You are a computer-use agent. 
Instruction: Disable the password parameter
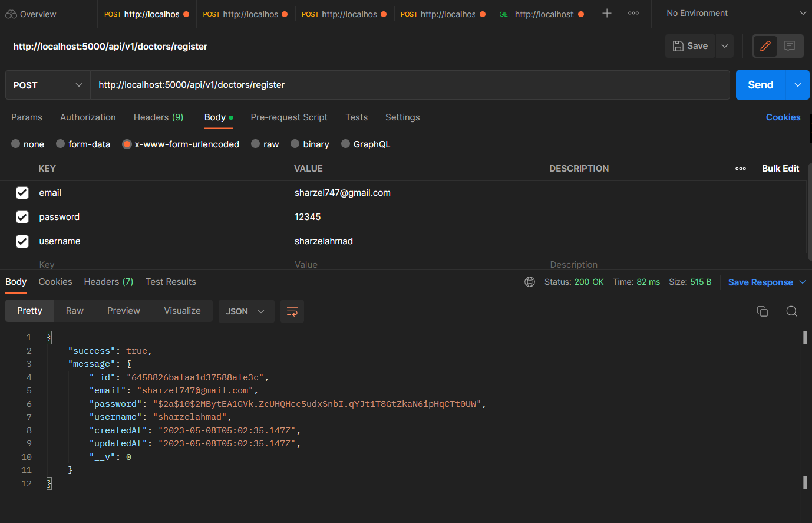(x=22, y=216)
